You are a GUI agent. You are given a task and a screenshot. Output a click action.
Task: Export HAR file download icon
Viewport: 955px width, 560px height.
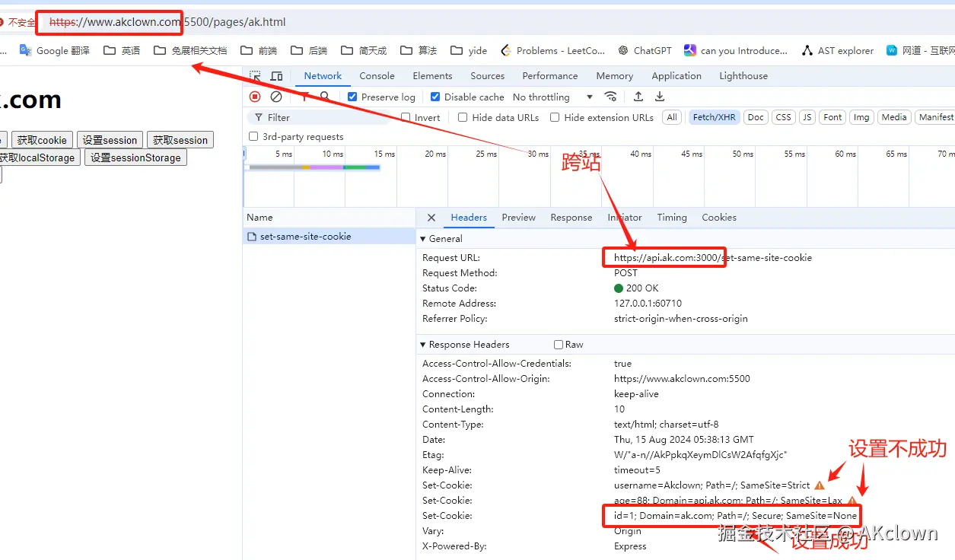coord(660,97)
